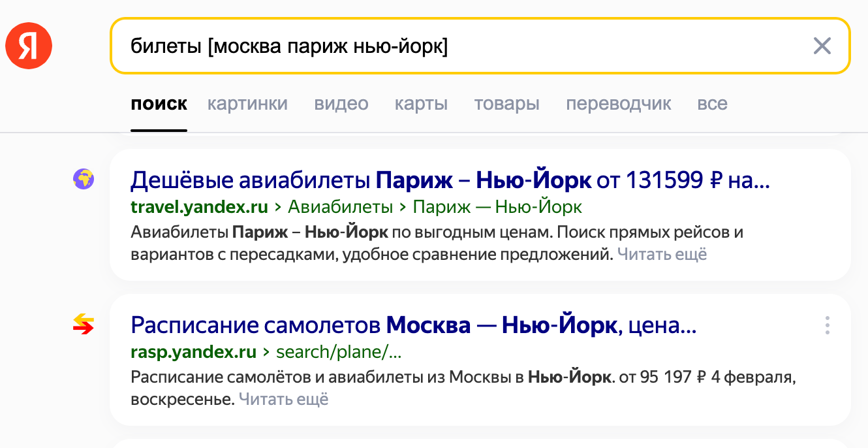
Task: Expand Читать ещё on the Расписание result
Action: point(284,398)
